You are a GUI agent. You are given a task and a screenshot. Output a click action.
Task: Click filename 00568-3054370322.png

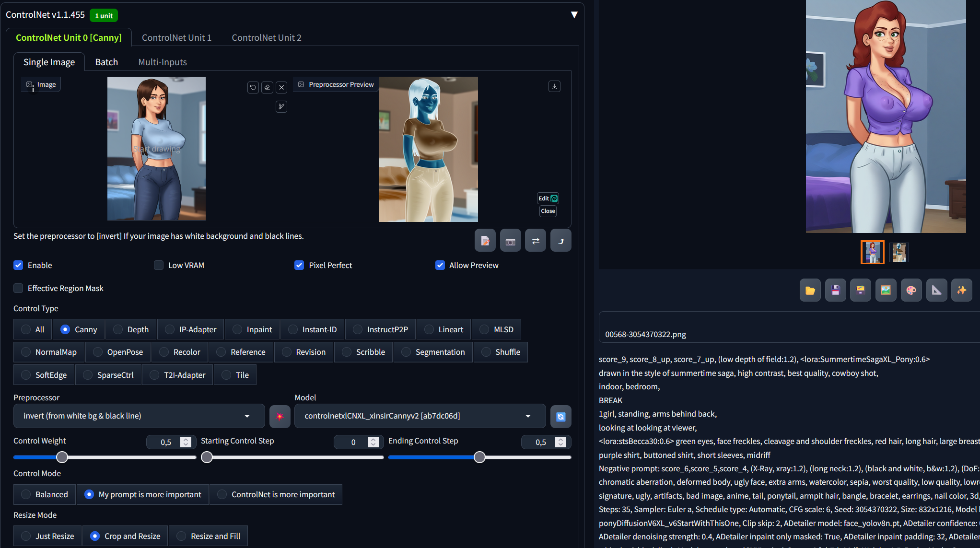click(x=645, y=334)
